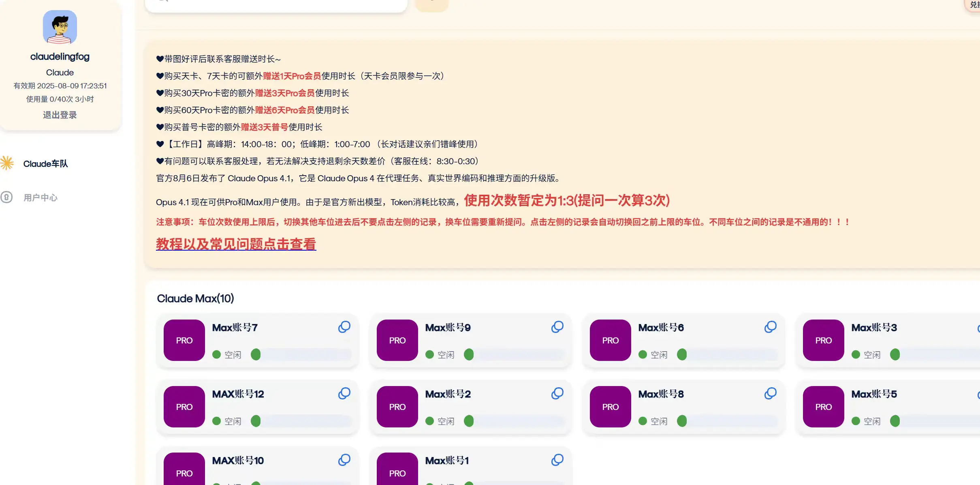Screen dimensions: 980x485
Task: Select the Max账号8 title
Action: (661, 394)
